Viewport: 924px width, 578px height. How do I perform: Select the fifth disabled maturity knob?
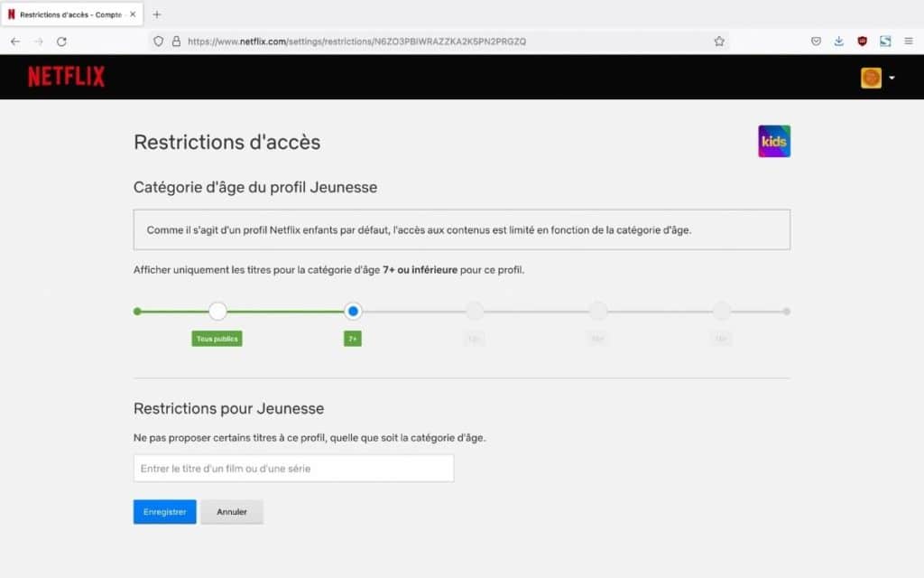[721, 311]
